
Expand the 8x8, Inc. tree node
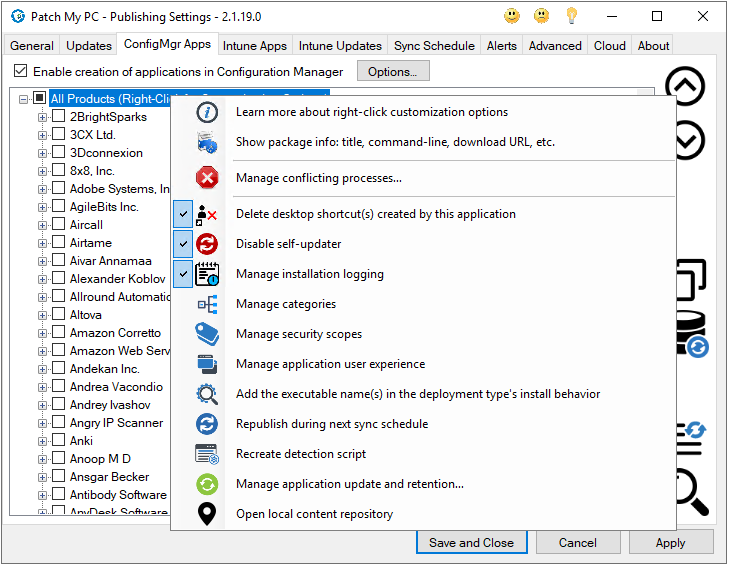click(42, 172)
